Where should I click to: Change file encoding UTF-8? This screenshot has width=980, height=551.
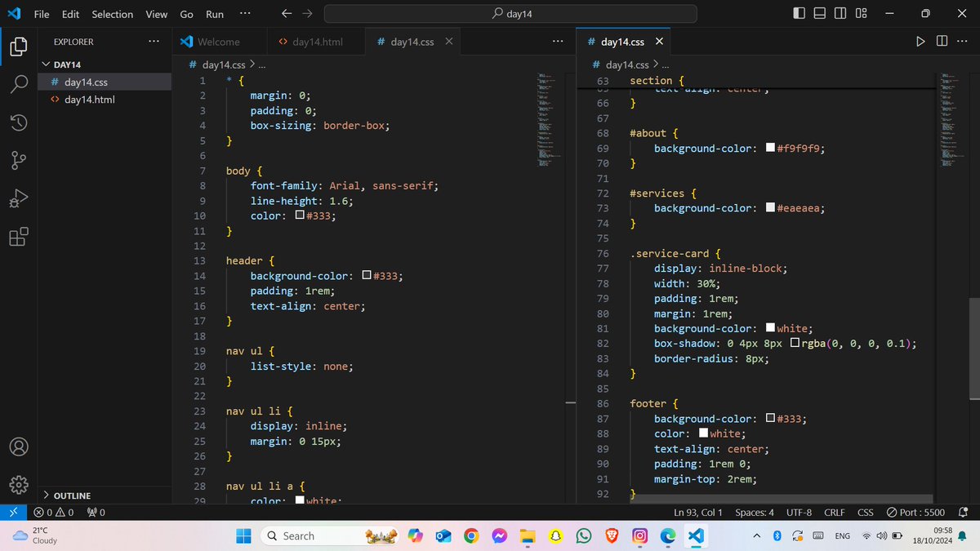[799, 513]
